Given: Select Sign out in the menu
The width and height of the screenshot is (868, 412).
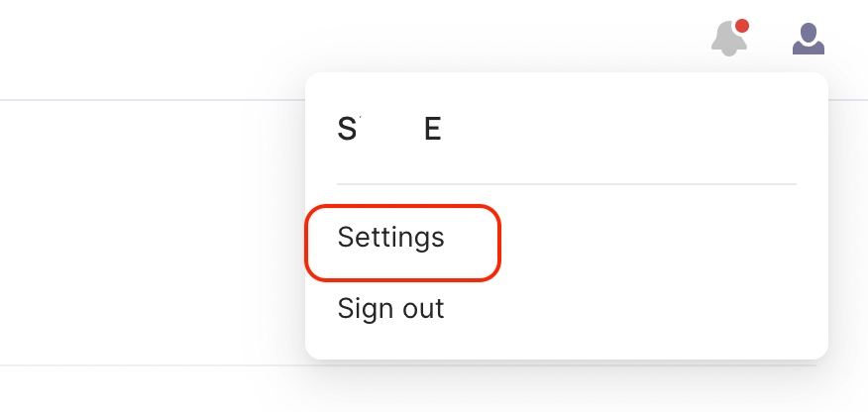Looking at the screenshot, I should pos(391,309).
